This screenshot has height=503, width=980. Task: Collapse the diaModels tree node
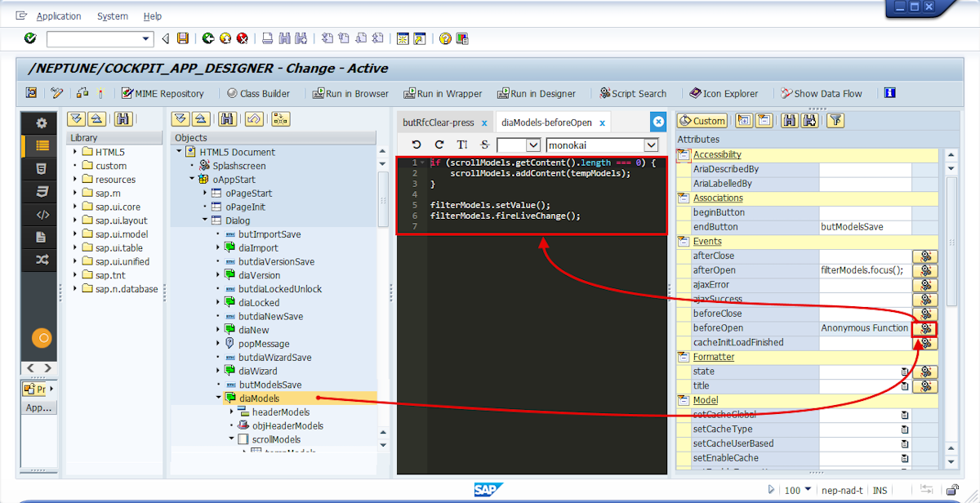tap(219, 398)
